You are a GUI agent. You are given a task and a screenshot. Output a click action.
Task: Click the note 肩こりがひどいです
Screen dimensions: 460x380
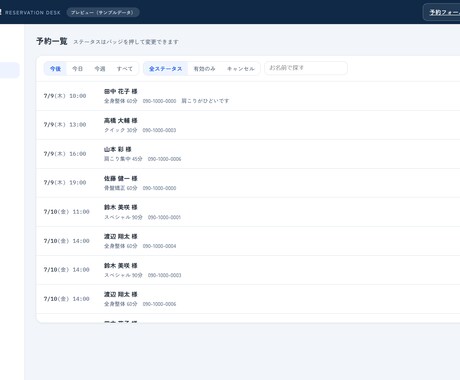point(205,101)
